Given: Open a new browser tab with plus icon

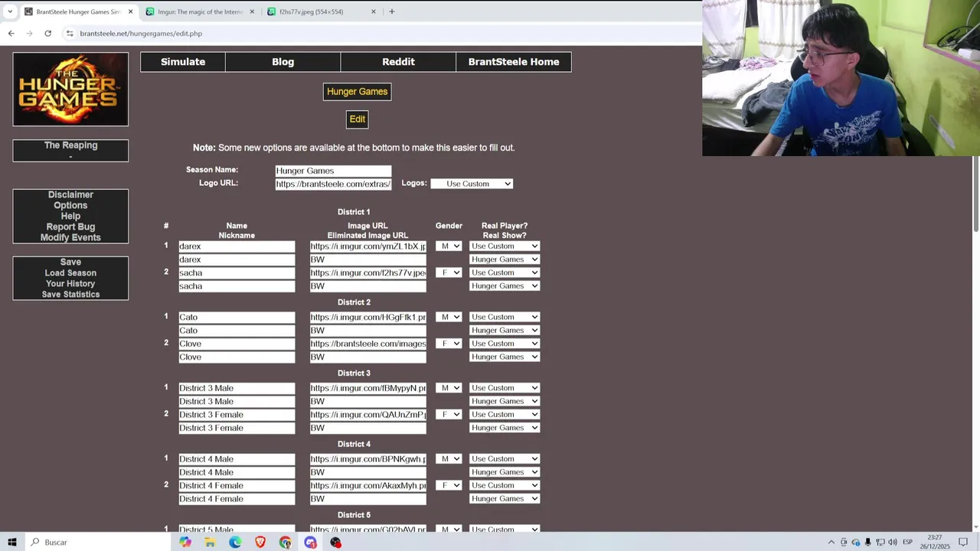Looking at the screenshot, I should [x=392, y=11].
